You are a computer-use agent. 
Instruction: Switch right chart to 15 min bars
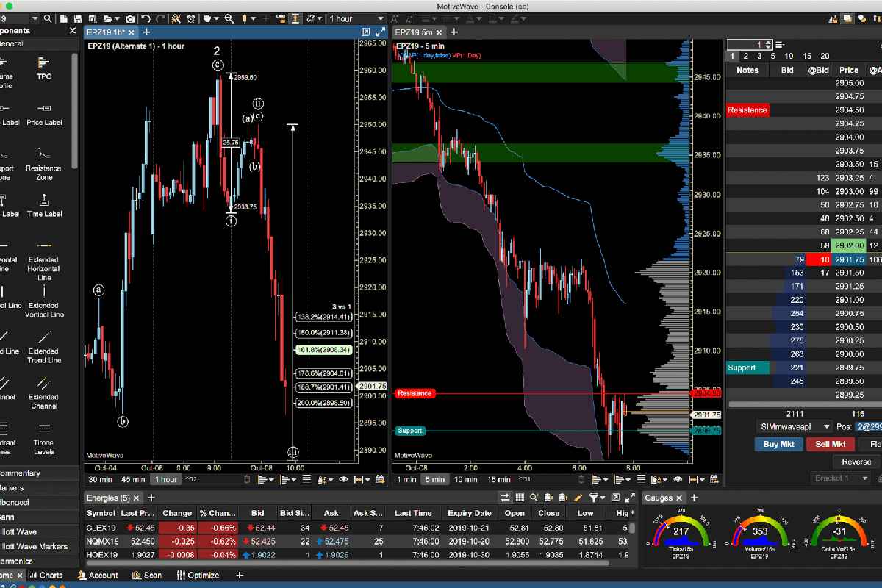(500, 479)
